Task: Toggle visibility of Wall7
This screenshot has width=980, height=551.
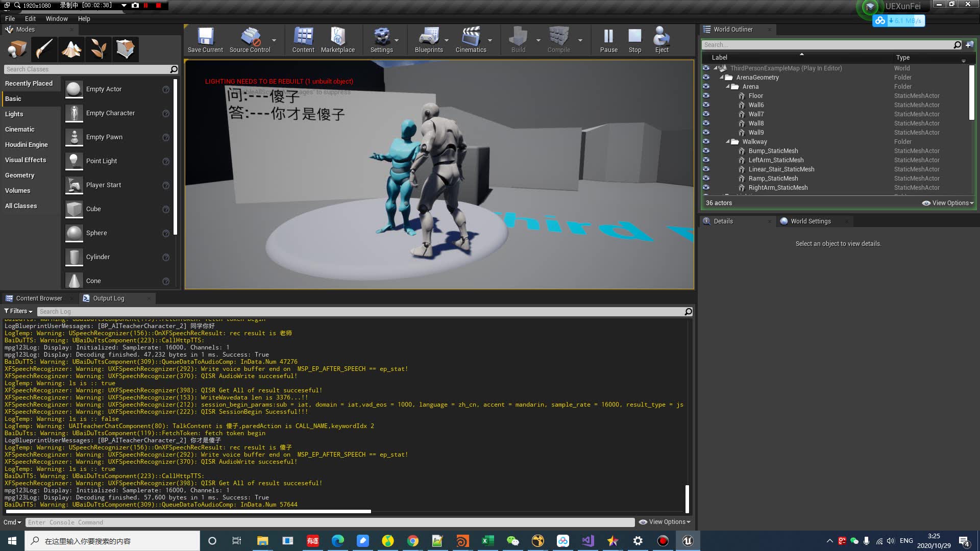Action: coord(706,114)
